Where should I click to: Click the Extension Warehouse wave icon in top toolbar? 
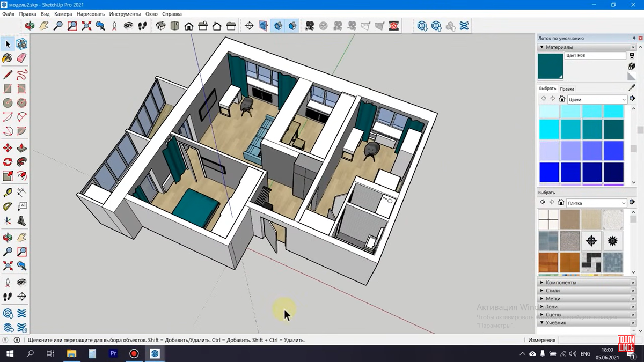click(464, 25)
